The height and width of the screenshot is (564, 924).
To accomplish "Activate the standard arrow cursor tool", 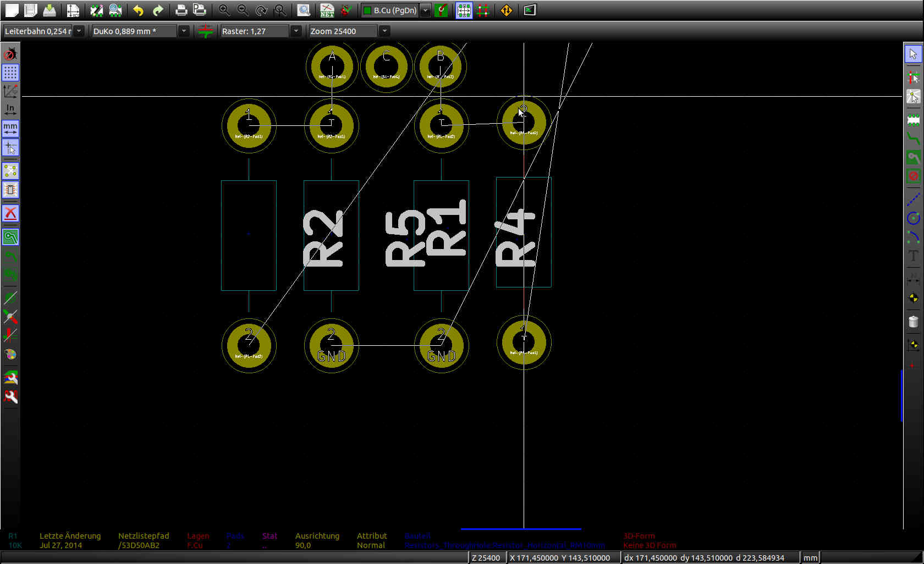I will point(913,54).
